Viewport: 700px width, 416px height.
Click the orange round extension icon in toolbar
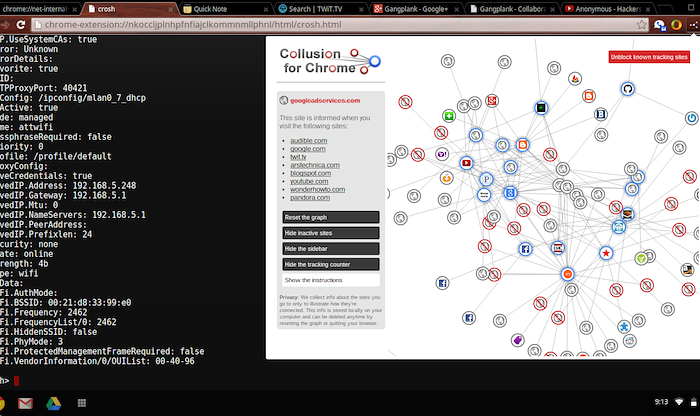coord(676,25)
